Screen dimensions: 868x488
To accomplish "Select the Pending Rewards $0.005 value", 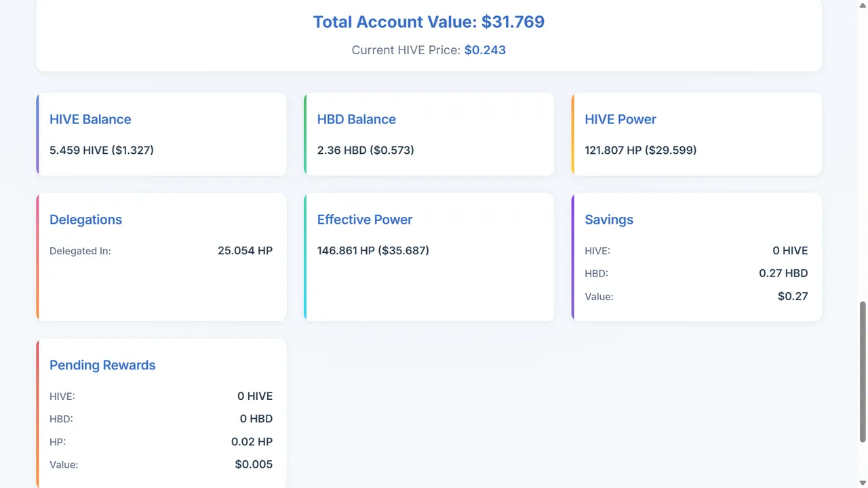I will click(x=254, y=465).
